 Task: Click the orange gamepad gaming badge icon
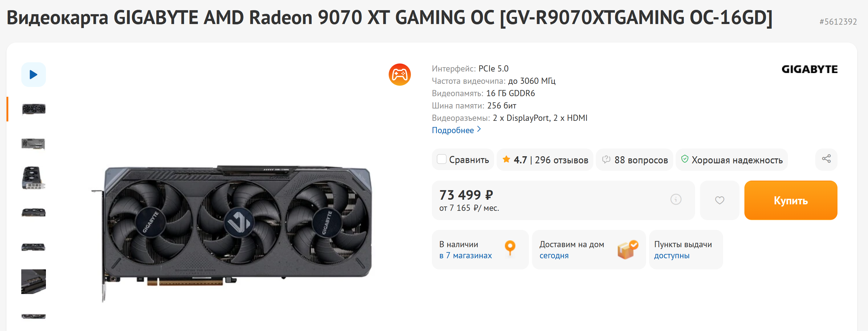pyautogui.click(x=399, y=75)
